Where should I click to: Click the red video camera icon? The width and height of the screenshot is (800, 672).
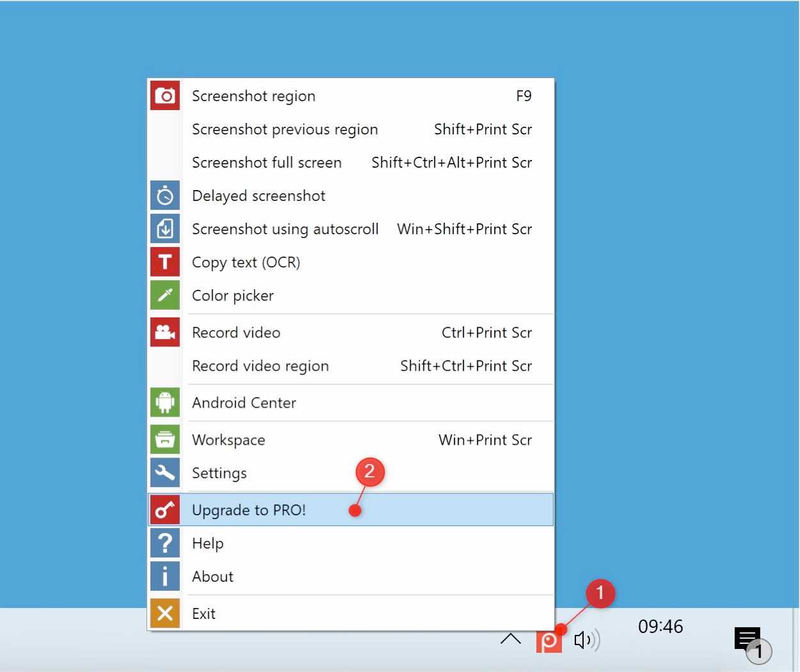[165, 333]
